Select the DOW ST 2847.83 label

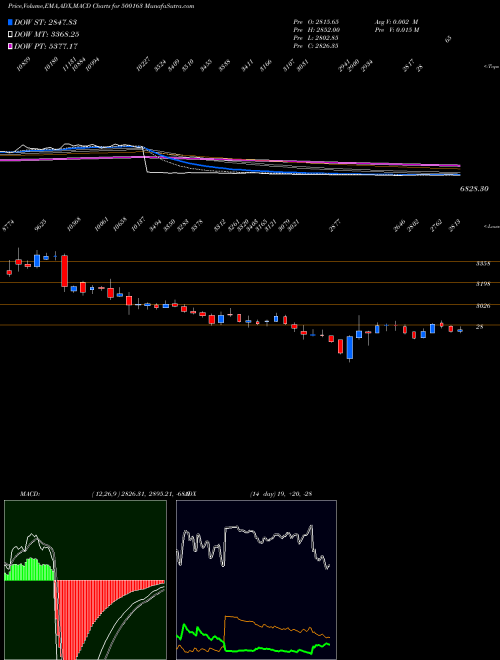(x=45, y=22)
